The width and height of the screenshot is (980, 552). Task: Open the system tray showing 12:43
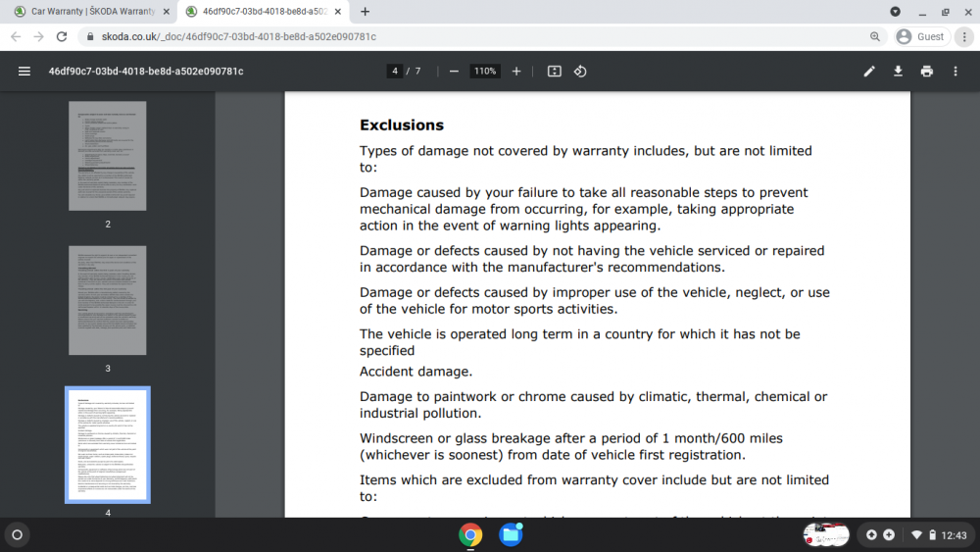(915, 535)
